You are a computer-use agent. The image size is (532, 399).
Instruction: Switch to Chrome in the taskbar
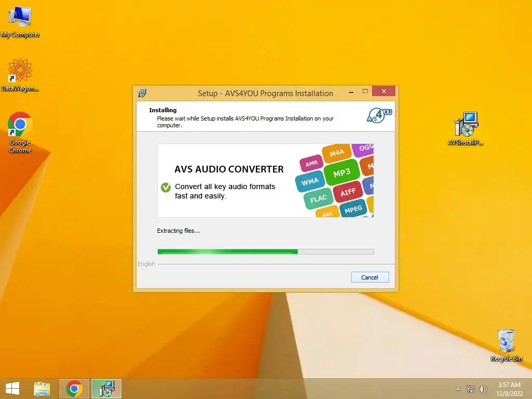point(74,389)
